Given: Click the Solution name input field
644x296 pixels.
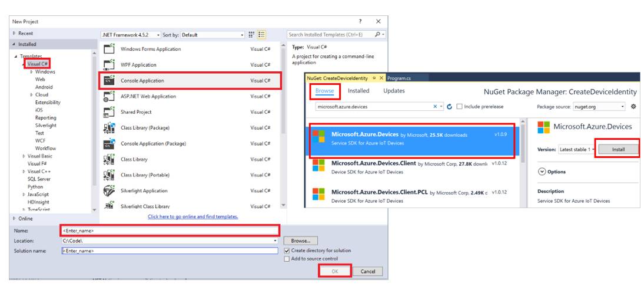Looking at the screenshot, I should pos(170,251).
